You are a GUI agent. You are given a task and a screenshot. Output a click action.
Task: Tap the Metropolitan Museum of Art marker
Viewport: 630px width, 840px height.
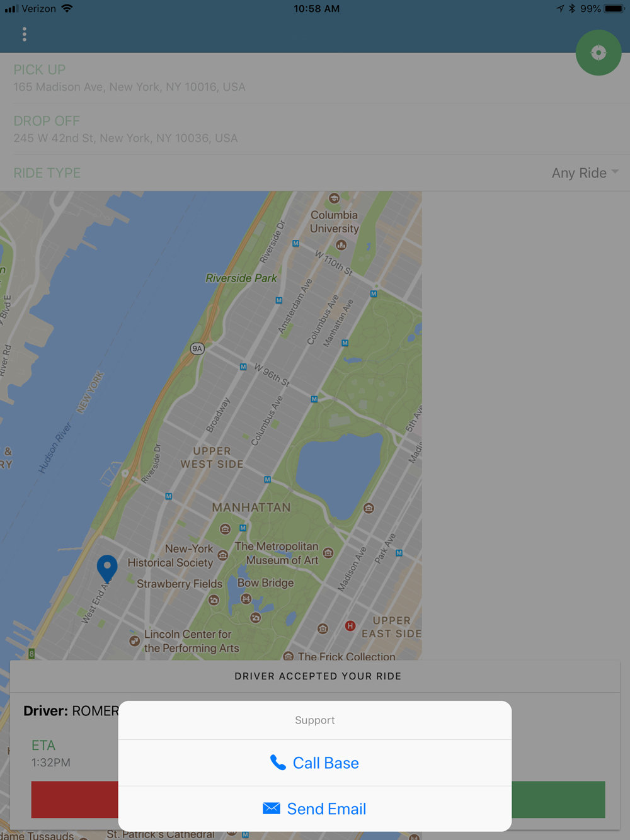tap(328, 553)
